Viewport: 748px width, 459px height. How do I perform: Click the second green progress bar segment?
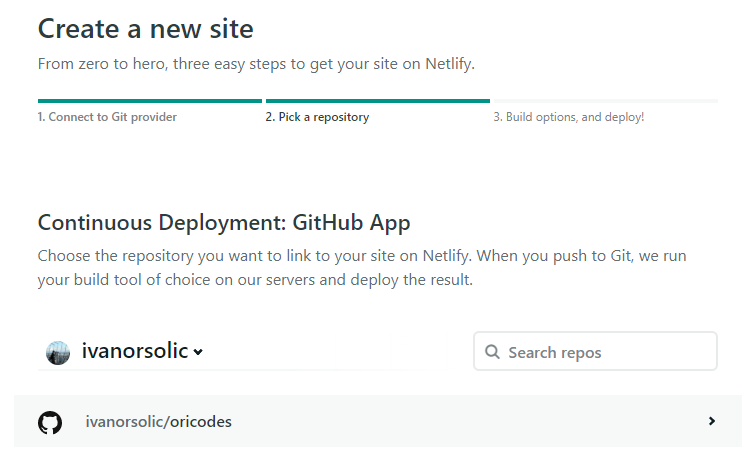377,101
